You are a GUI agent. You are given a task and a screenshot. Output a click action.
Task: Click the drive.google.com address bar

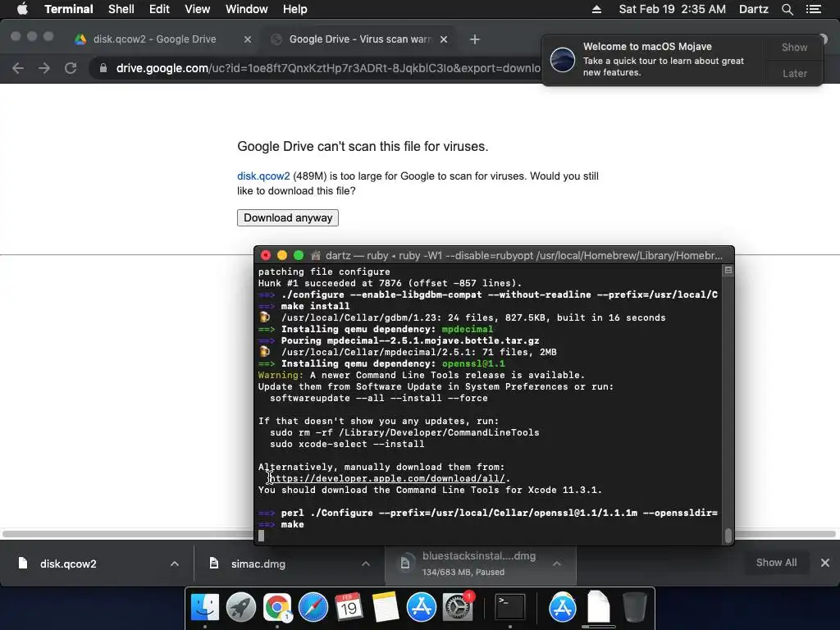(328, 68)
